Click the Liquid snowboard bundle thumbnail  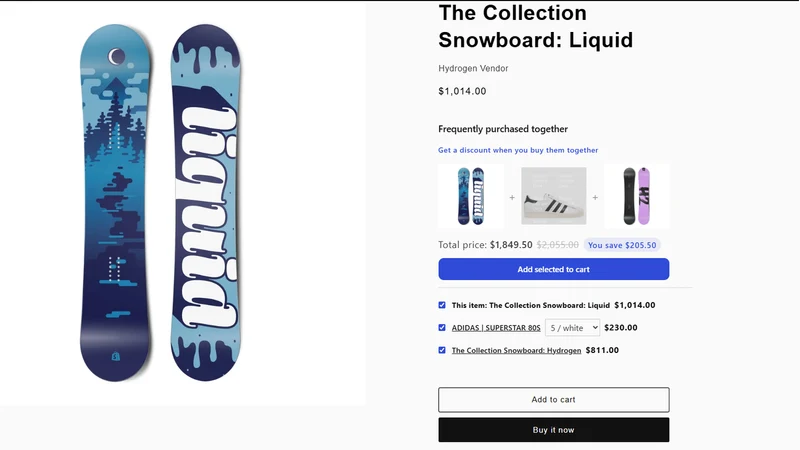click(470, 196)
